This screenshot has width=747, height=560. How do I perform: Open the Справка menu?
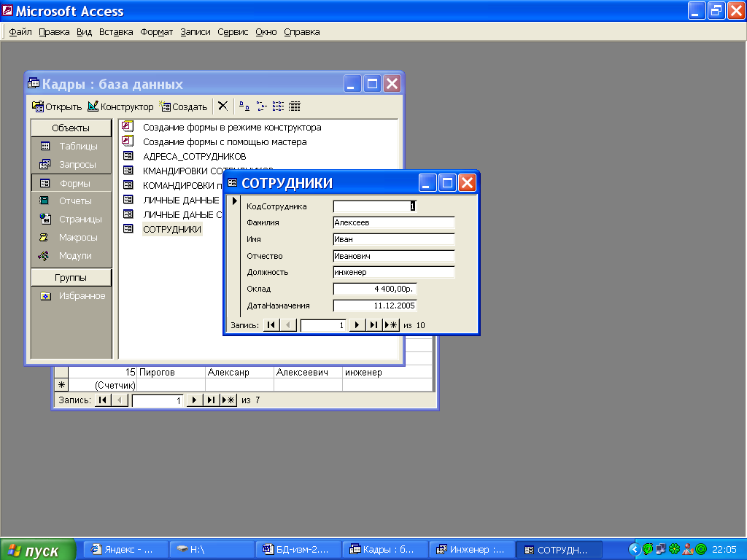[x=301, y=32]
